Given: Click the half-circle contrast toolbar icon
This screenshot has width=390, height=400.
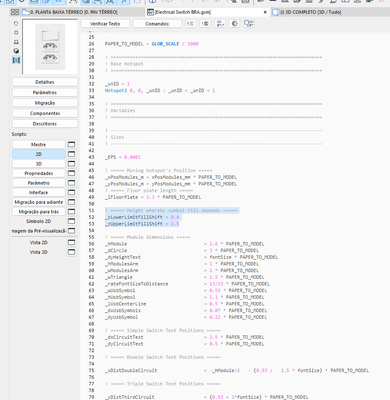Looking at the screenshot, I should point(235,24).
